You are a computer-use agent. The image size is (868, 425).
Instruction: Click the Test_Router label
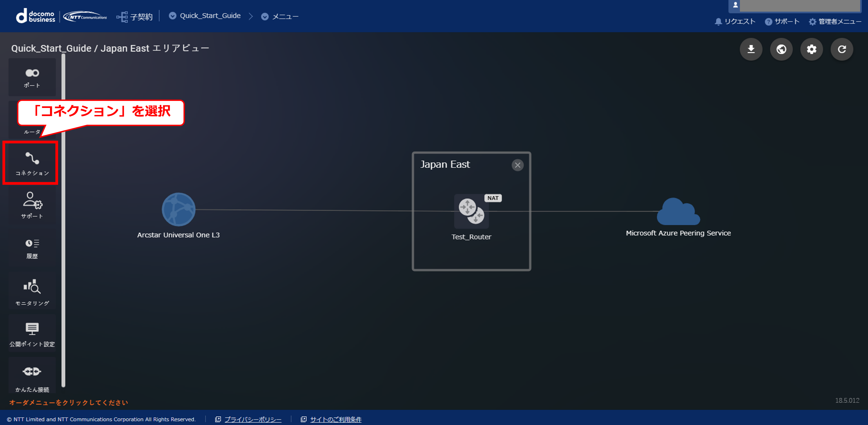[x=471, y=237]
